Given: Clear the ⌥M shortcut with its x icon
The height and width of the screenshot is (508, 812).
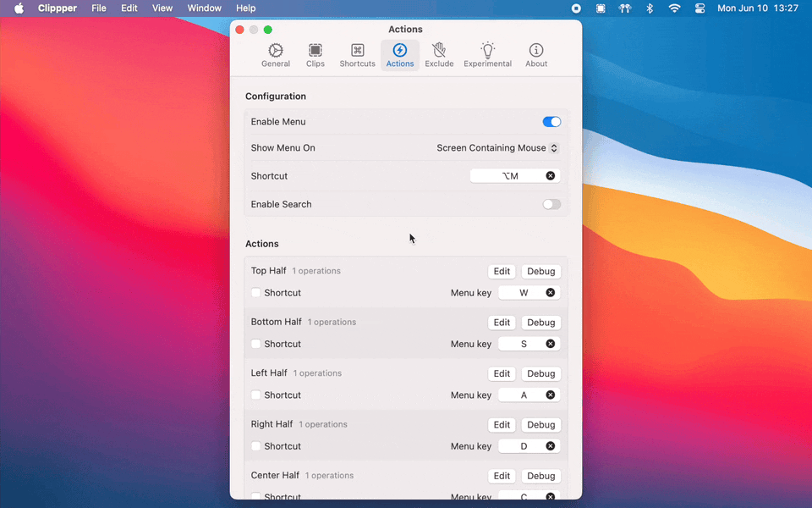Looking at the screenshot, I should coord(551,176).
